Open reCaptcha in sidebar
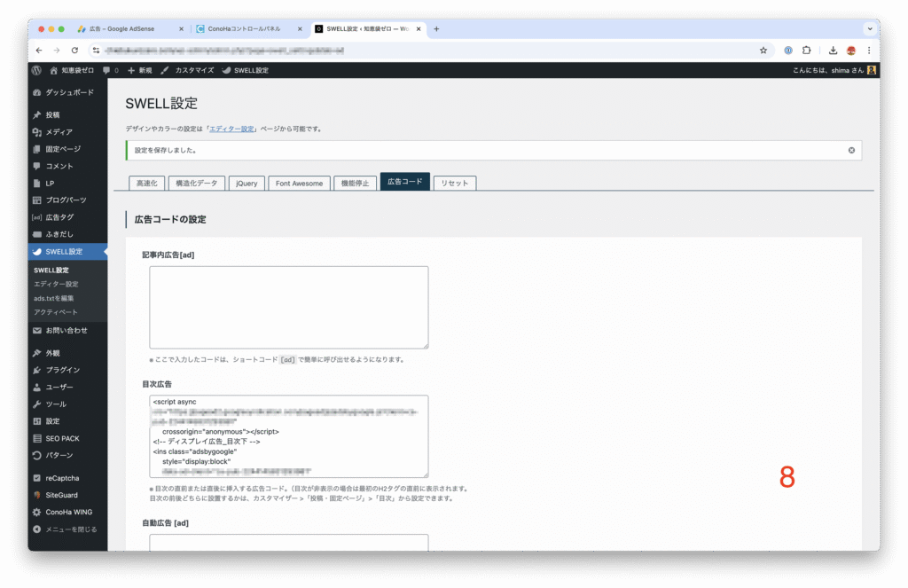 point(67,478)
